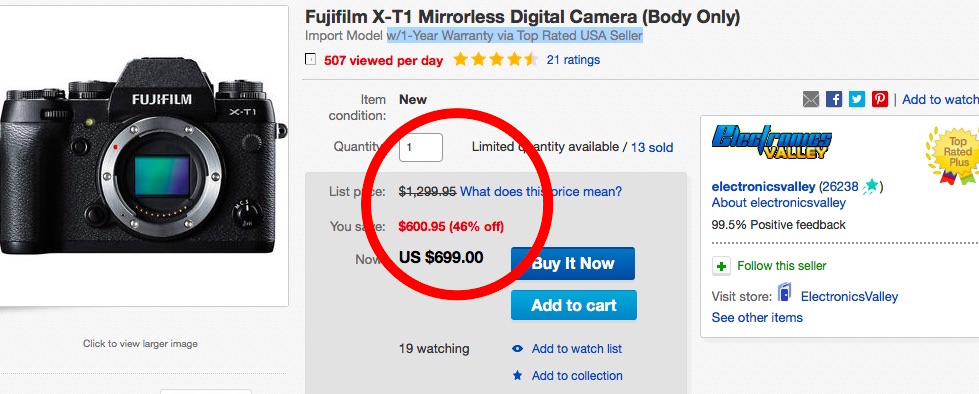Viewport: 979px width, 394px height.
Task: Click the eye icon for watch list
Action: [x=517, y=349]
